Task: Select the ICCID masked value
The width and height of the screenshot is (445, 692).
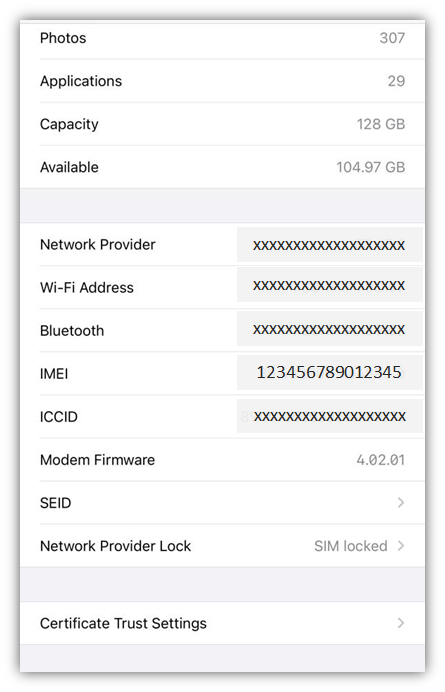Action: (x=330, y=416)
